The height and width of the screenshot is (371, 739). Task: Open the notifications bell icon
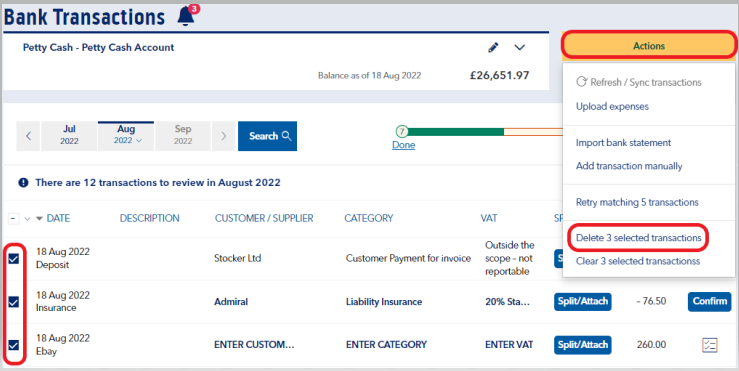click(x=186, y=17)
